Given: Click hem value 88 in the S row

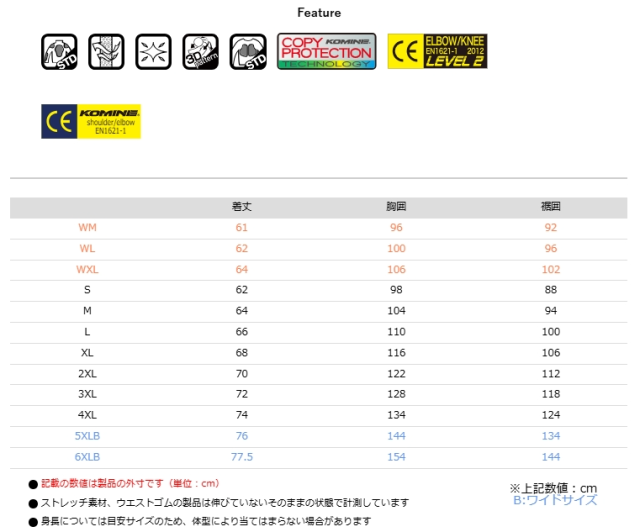Looking at the screenshot, I should pyautogui.click(x=551, y=290).
